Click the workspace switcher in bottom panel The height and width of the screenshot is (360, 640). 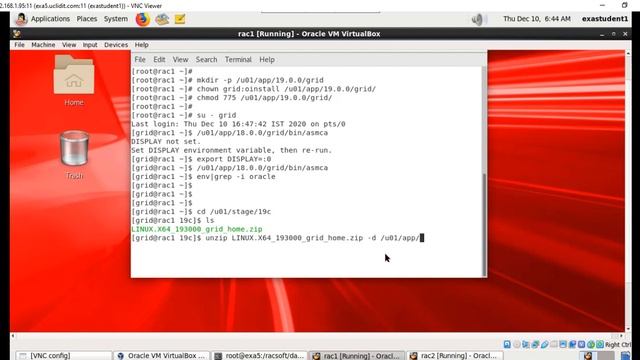(x=597, y=356)
